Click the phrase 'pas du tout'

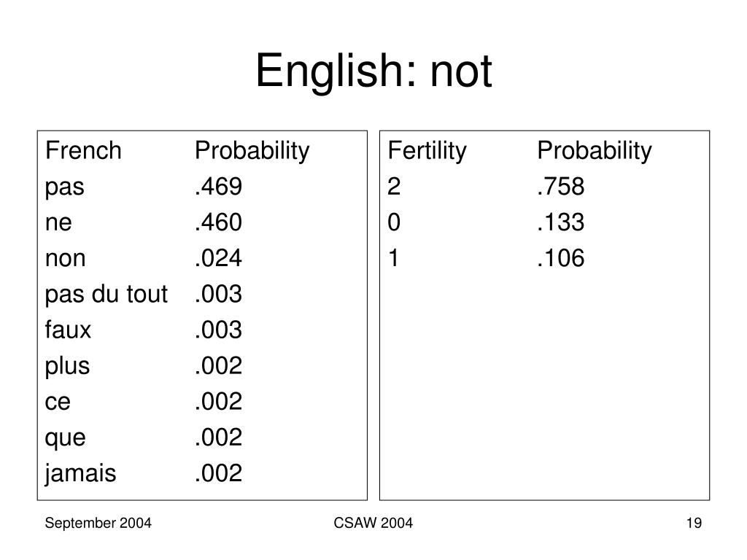107,295
